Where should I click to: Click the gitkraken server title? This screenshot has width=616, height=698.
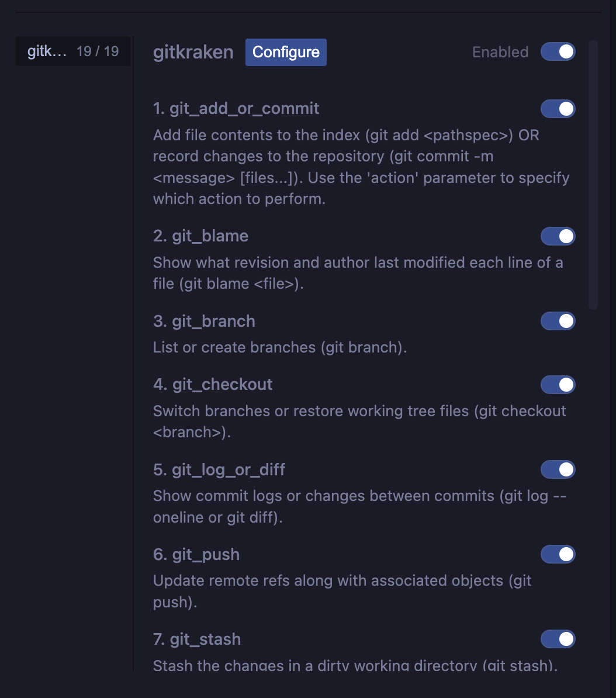pyautogui.click(x=193, y=52)
